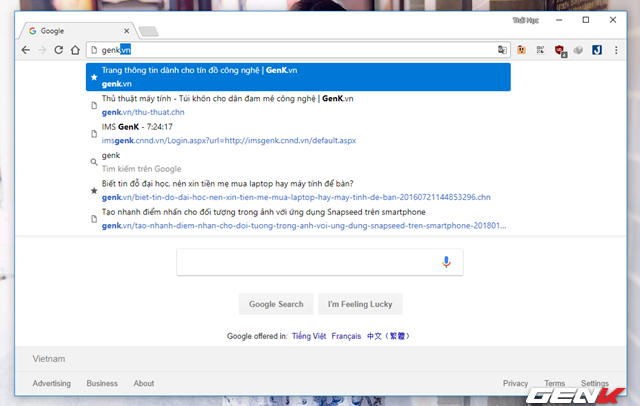This screenshot has height=406, width=640.
Task: Close the Google tab
Action: tap(127, 31)
